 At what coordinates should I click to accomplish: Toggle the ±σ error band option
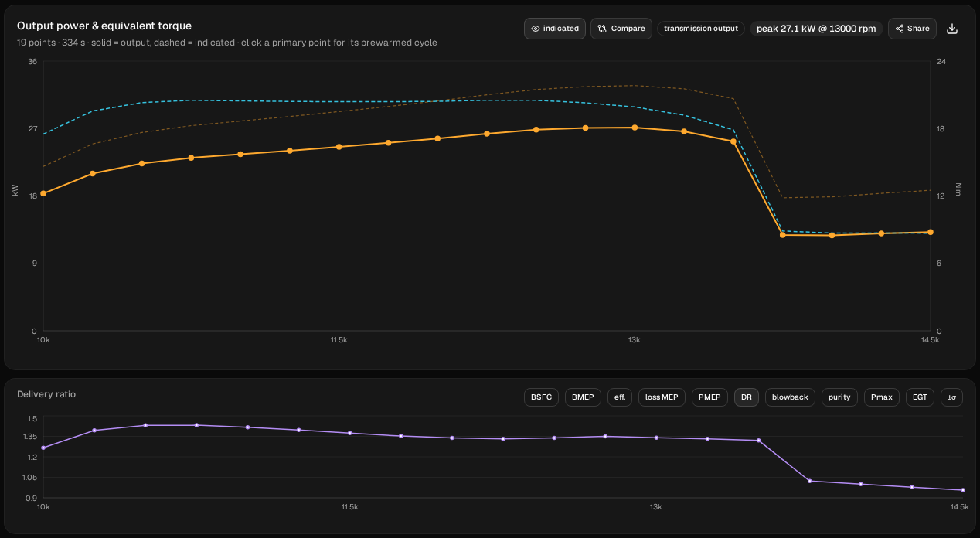(x=951, y=397)
